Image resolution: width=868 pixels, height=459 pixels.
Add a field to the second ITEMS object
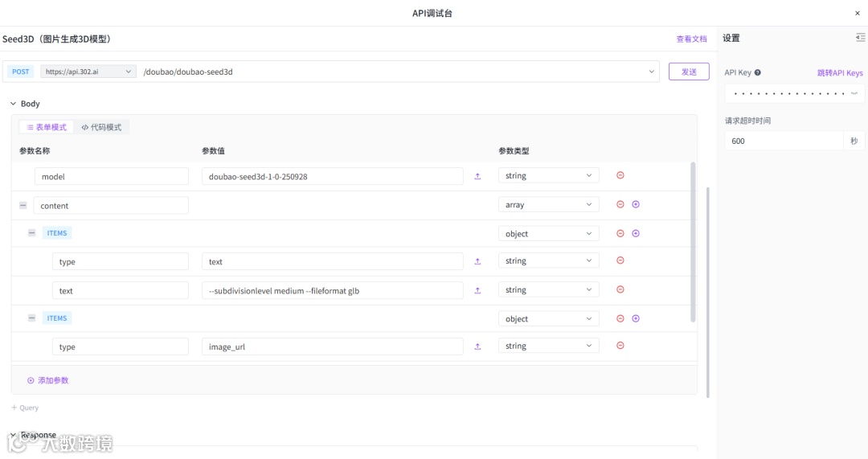[636, 318]
